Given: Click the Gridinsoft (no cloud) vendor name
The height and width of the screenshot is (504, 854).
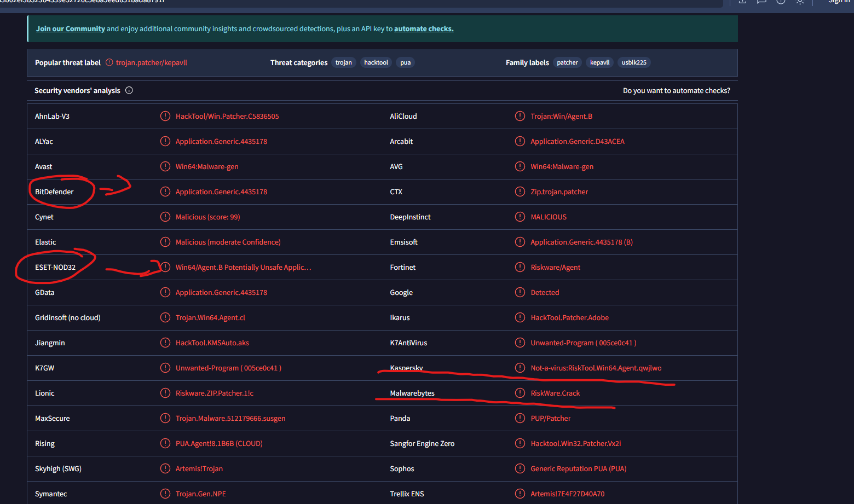Looking at the screenshot, I should point(68,317).
